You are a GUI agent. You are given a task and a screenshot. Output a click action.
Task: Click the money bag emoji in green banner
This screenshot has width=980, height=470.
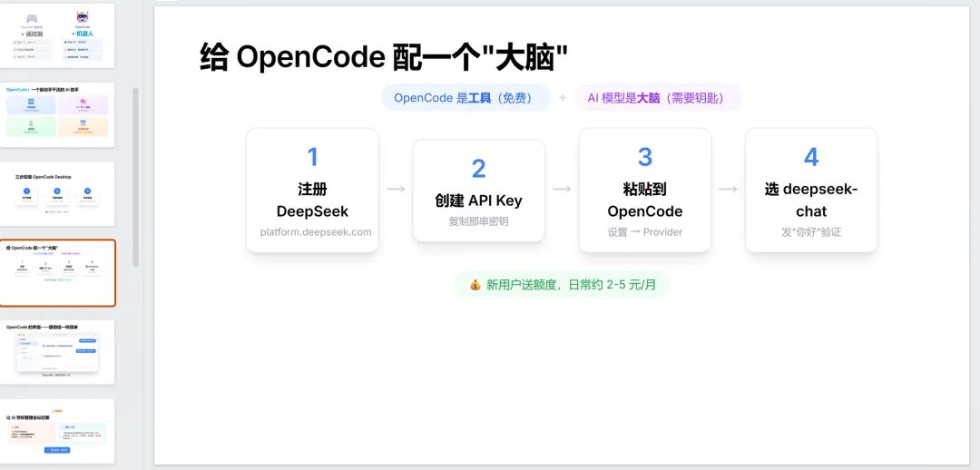tap(475, 285)
